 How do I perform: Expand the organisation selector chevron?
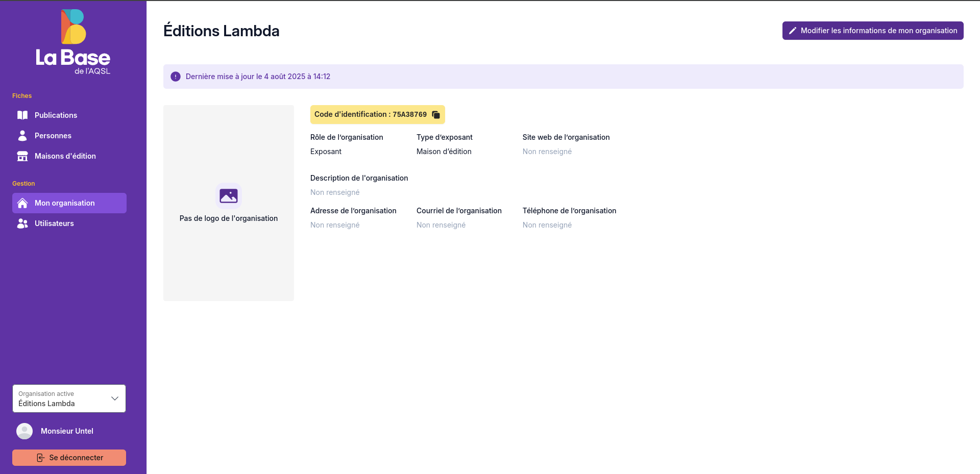pos(115,398)
